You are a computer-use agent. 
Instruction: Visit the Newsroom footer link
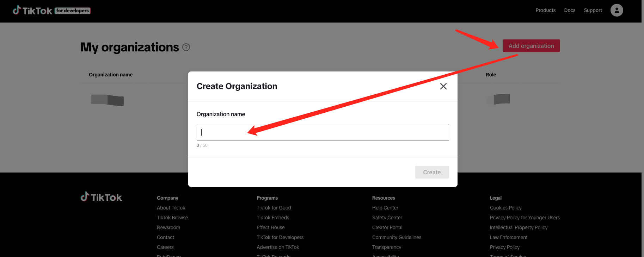point(168,227)
